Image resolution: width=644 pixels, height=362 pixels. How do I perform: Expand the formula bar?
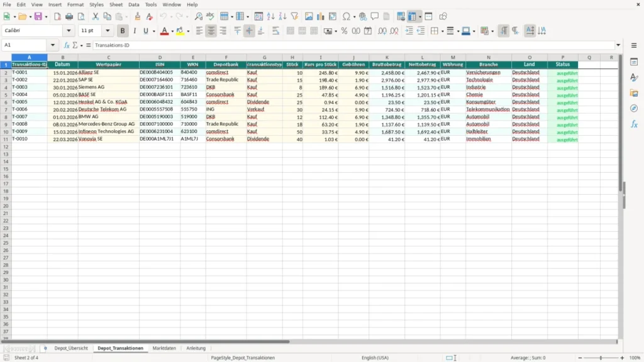click(x=618, y=45)
